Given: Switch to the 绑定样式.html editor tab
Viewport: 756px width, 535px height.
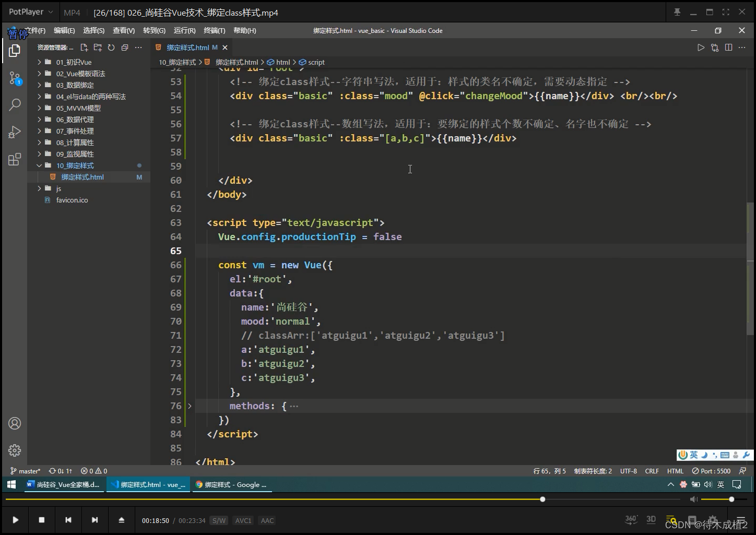Looking at the screenshot, I should coord(188,47).
